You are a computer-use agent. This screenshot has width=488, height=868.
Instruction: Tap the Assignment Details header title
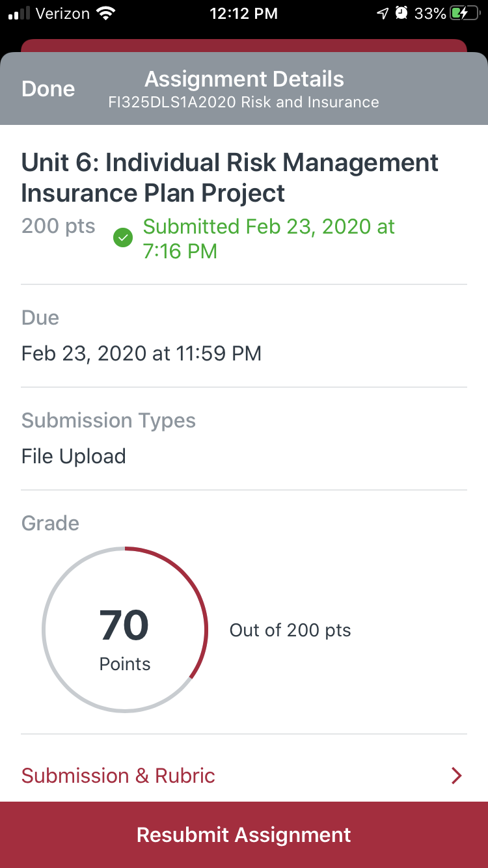click(244, 79)
